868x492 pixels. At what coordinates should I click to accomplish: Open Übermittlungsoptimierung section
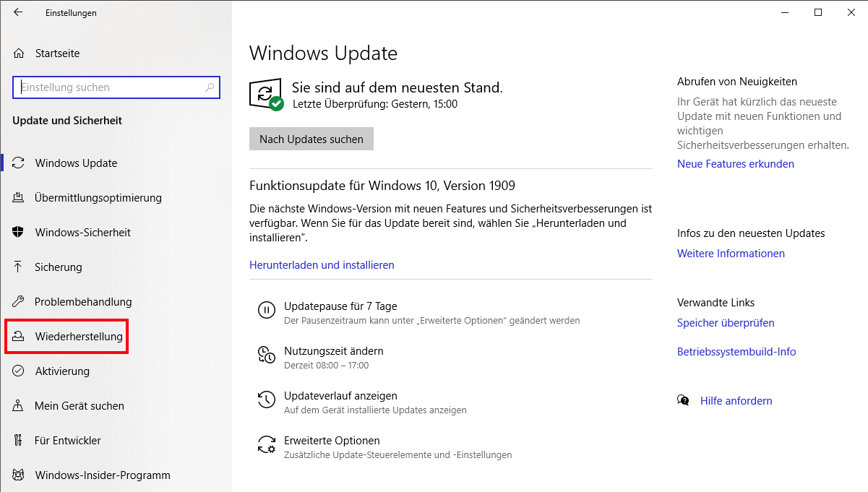98,198
